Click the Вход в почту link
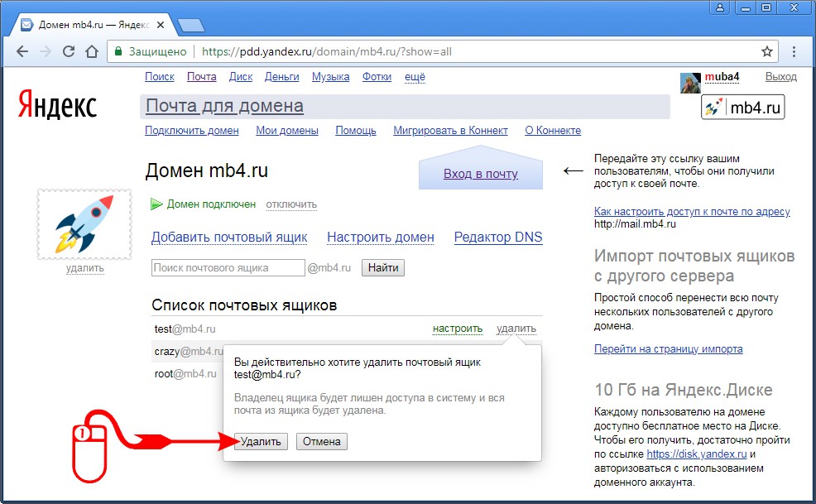The image size is (816, 504). 480,174
